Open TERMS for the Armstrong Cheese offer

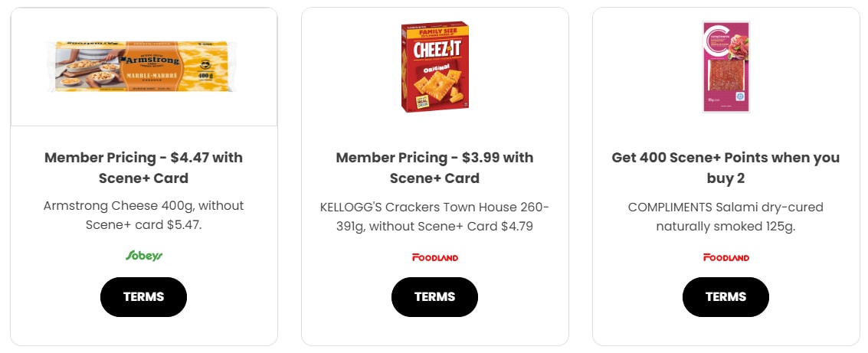pos(143,297)
